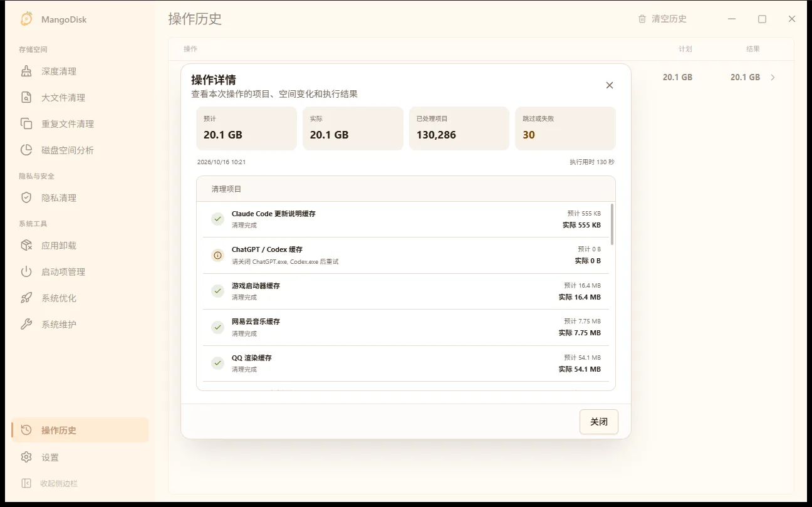
Task: Click the 隐私清理 shield icon
Action: coord(26,198)
